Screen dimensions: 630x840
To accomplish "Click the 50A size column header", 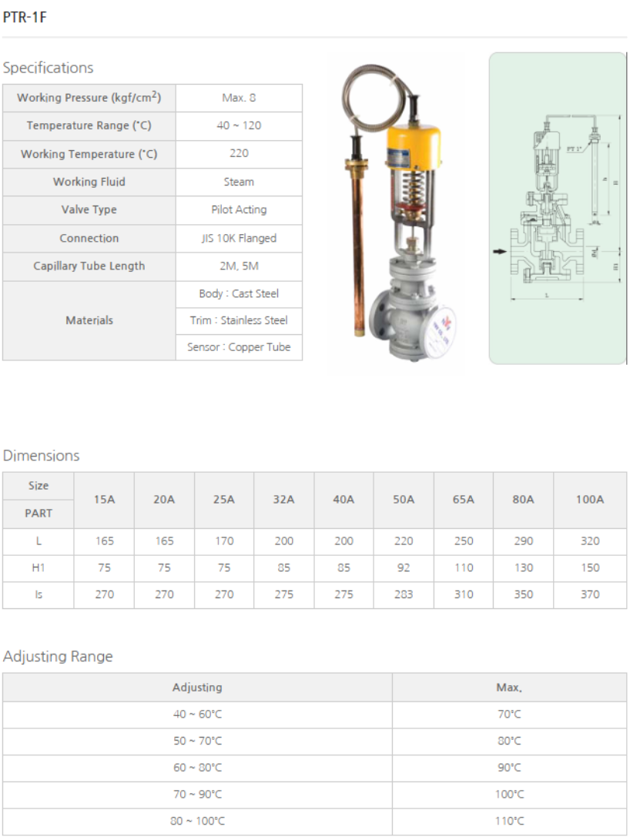I will [404, 500].
